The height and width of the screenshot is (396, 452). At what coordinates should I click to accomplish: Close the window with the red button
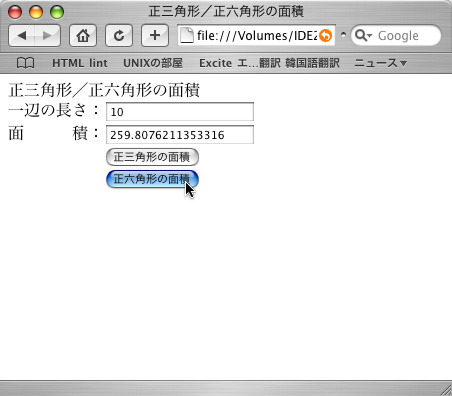[x=15, y=12]
